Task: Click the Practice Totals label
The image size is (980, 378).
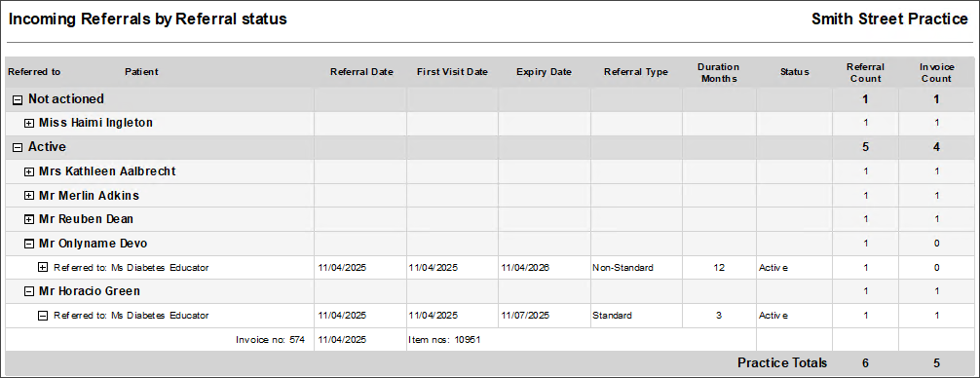Action: point(782,363)
